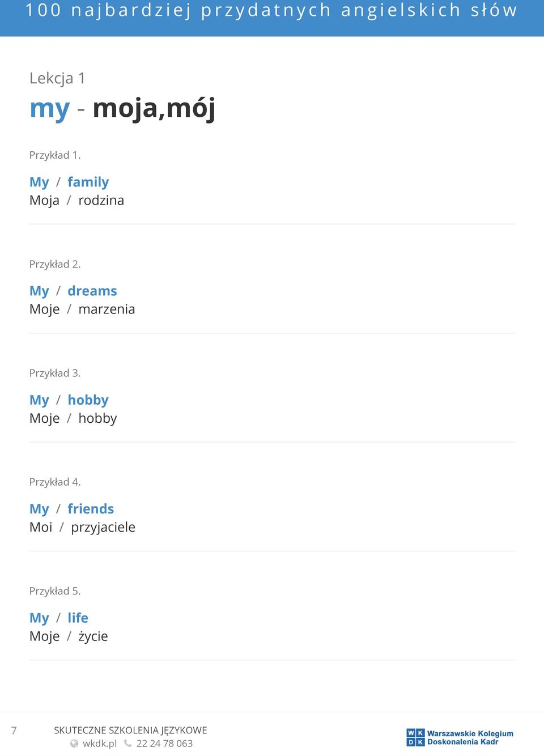
Task: Click the word 'przyjaciele' translation
Action: [x=103, y=528]
